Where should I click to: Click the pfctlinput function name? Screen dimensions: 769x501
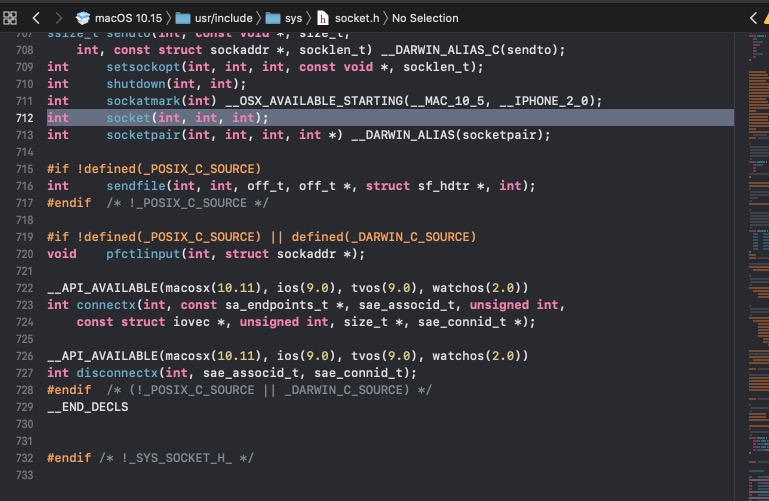pos(143,254)
